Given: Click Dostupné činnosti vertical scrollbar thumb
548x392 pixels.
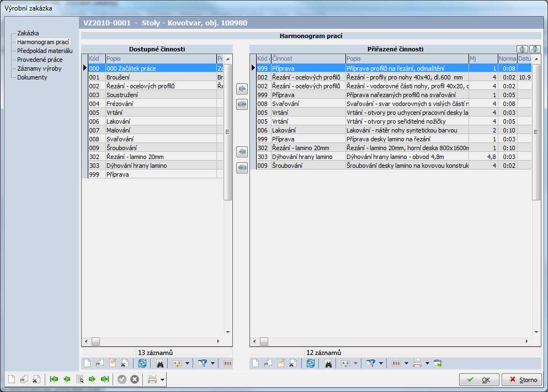Looking at the screenshot, I should coord(227,132).
